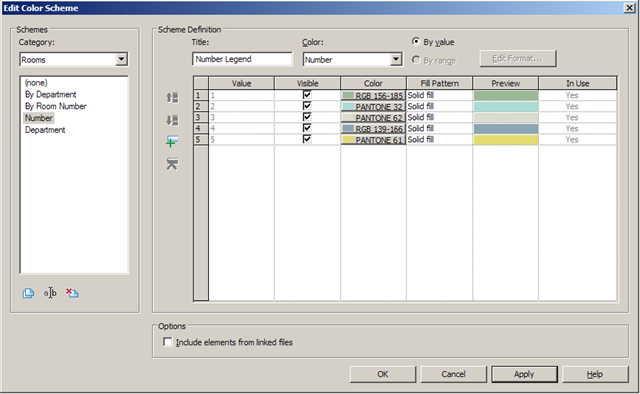Image resolution: width=640 pixels, height=394 pixels.
Task: Select the Department scheme
Action: tap(45, 130)
